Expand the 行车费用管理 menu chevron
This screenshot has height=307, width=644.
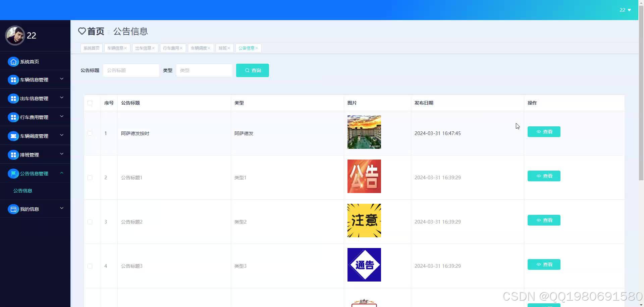coord(62,117)
